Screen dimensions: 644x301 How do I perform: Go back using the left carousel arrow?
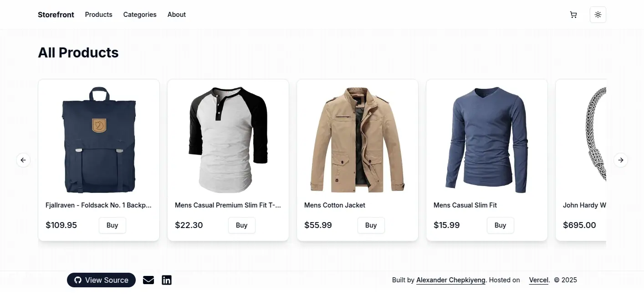(23, 160)
